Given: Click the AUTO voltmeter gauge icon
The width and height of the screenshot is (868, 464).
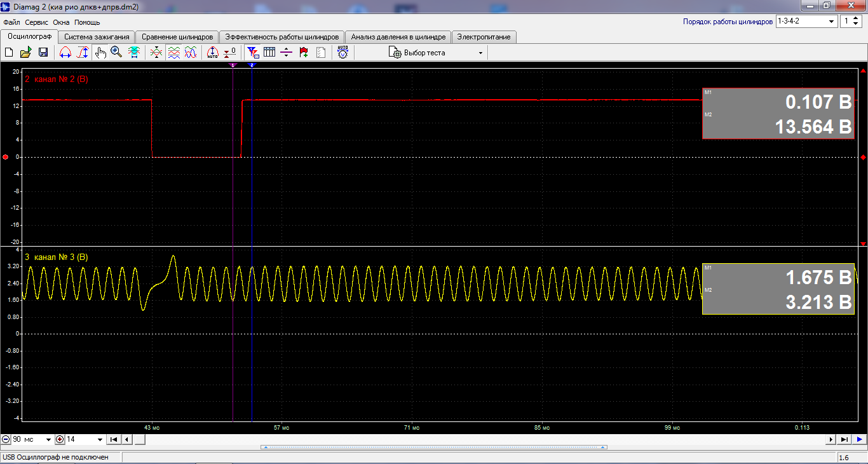Looking at the screenshot, I should click(x=343, y=53).
